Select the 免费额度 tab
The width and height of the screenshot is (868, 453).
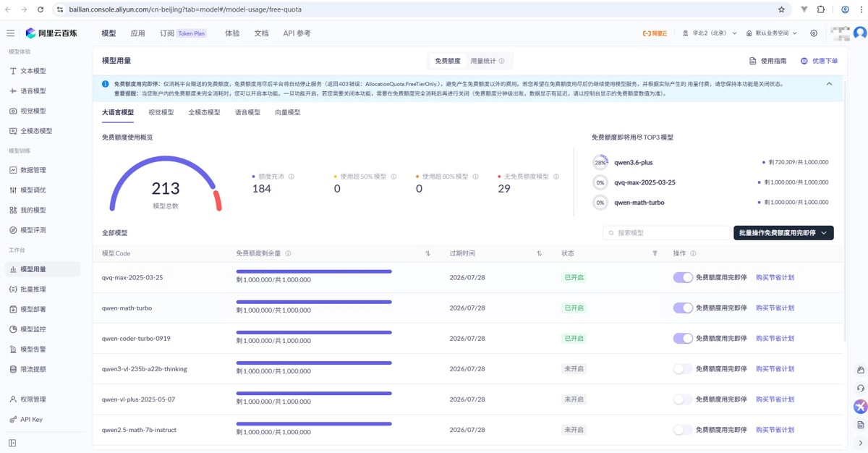point(447,62)
